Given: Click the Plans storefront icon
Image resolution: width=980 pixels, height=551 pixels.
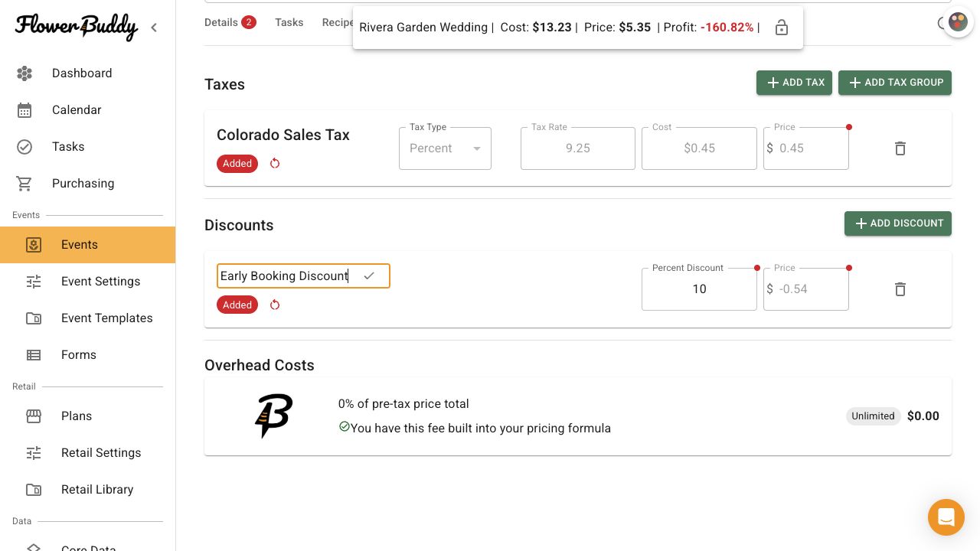Looking at the screenshot, I should [34, 416].
